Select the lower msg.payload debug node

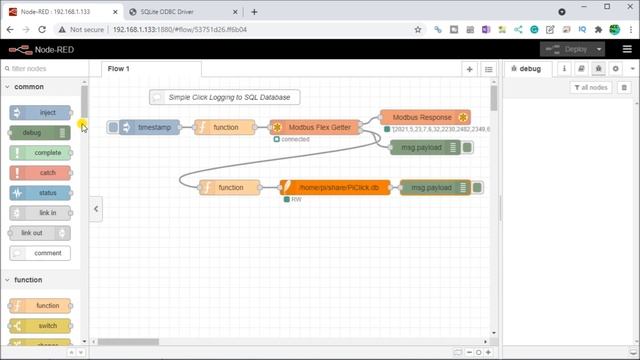click(436, 187)
